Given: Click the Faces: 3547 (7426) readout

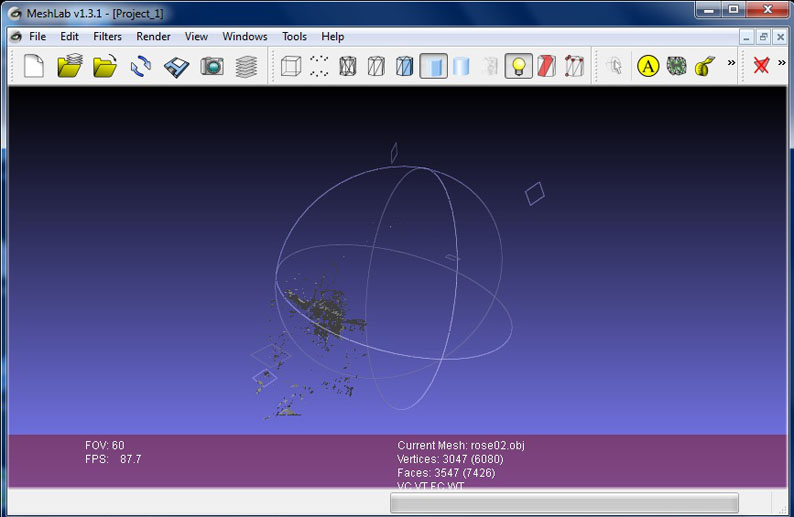Looking at the screenshot, I should pyautogui.click(x=446, y=473).
